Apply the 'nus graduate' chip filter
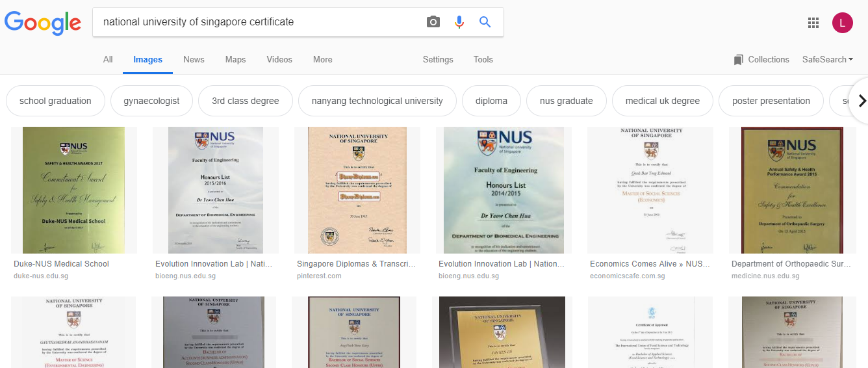868x368 pixels. (x=566, y=101)
